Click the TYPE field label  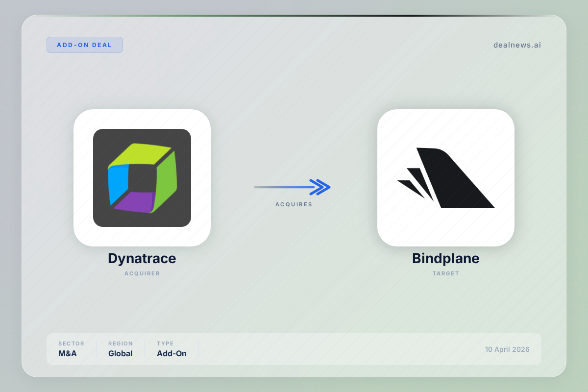165,343
